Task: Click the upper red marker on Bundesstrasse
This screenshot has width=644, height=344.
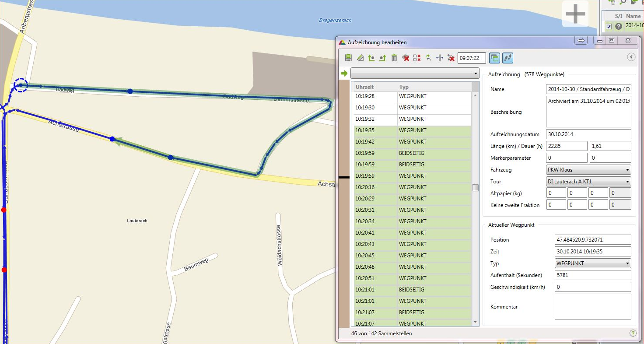Action: tap(4, 210)
